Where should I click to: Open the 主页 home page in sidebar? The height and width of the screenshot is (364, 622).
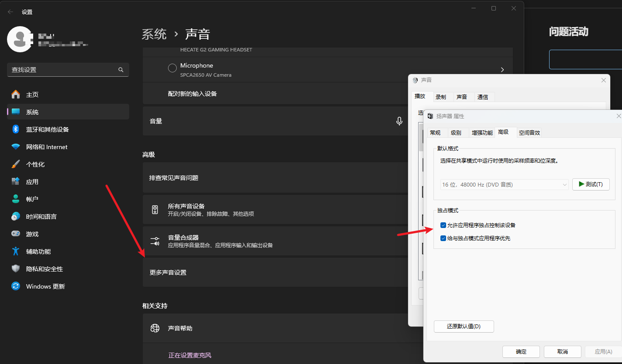pos(68,95)
